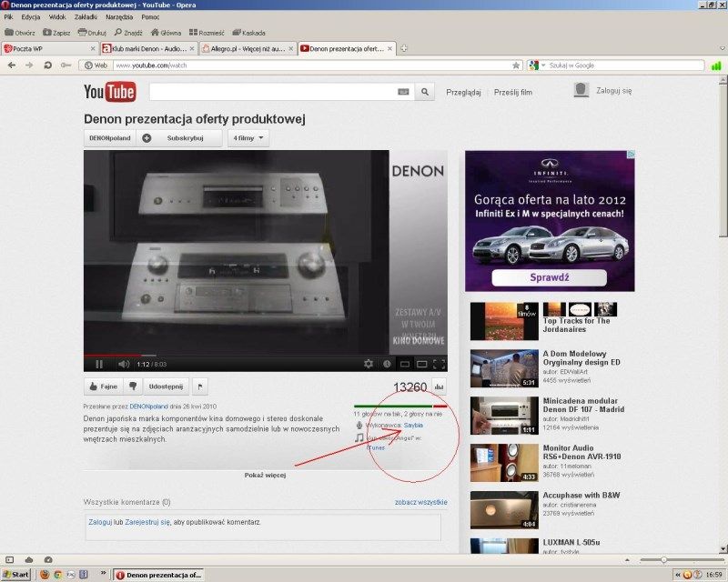Go back with the browser back arrow
This screenshot has height=582, width=728.
click(x=12, y=65)
